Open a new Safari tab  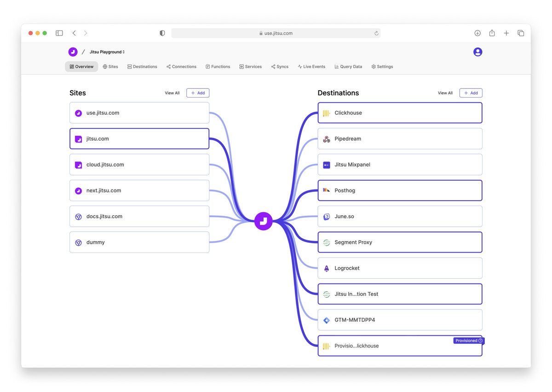coord(506,33)
